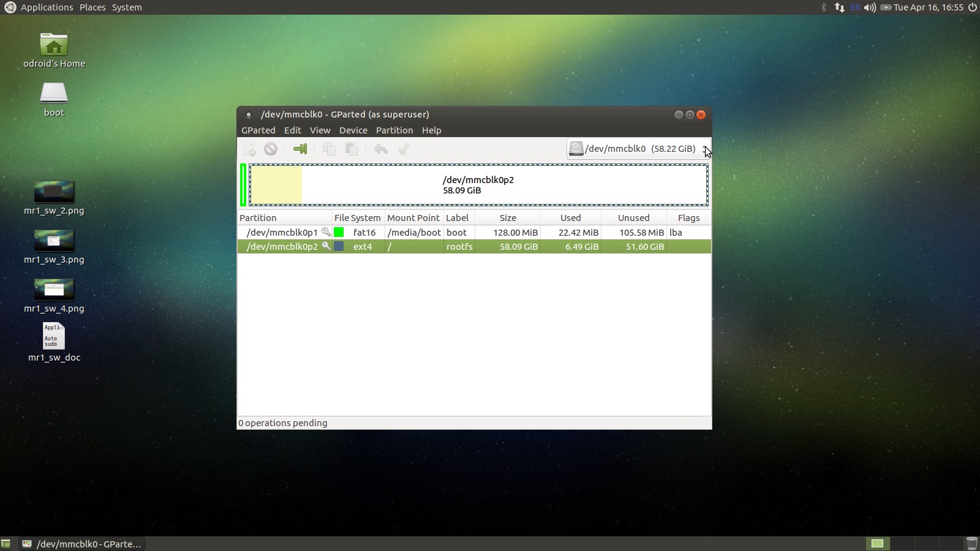The image size is (980, 551).
Task: Open the Partition menu
Action: pyautogui.click(x=394, y=130)
